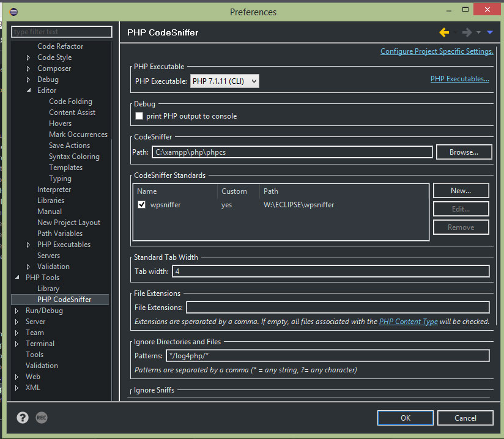The height and width of the screenshot is (439, 504).
Task: Open Typing preferences
Action: pyautogui.click(x=60, y=179)
